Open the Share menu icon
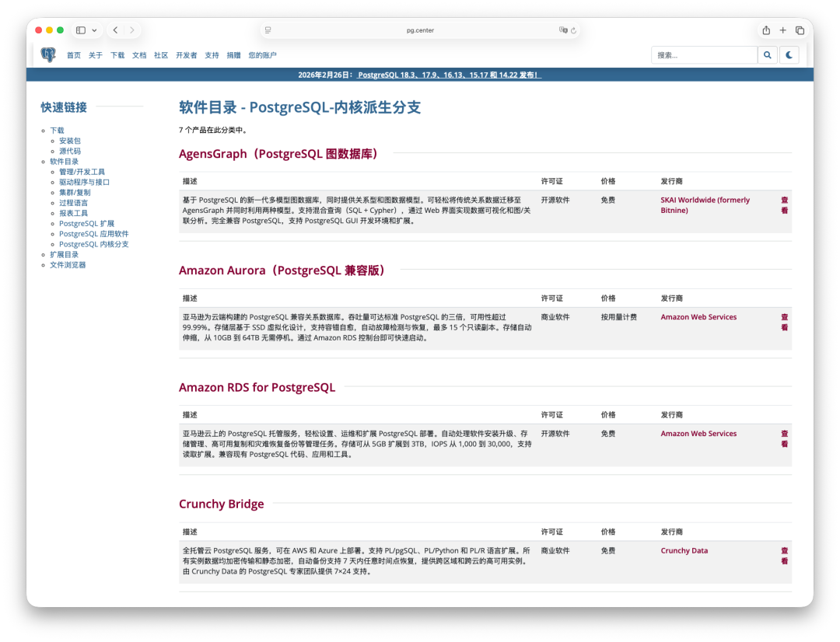Screen dimensions: 840x642 pos(766,30)
